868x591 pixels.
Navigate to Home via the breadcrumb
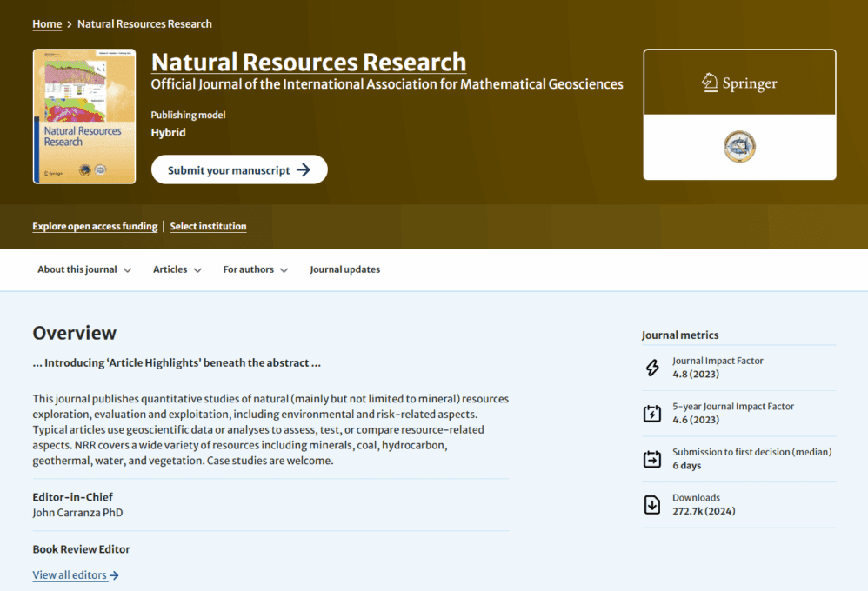tap(47, 23)
